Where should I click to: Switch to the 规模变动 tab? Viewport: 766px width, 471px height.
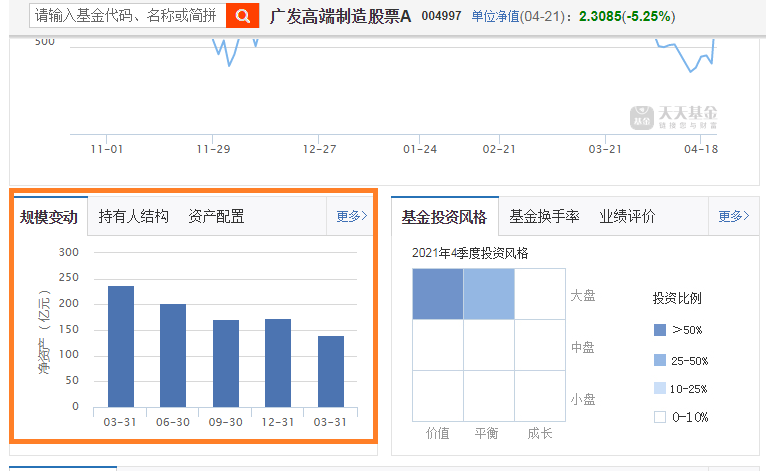(x=49, y=217)
